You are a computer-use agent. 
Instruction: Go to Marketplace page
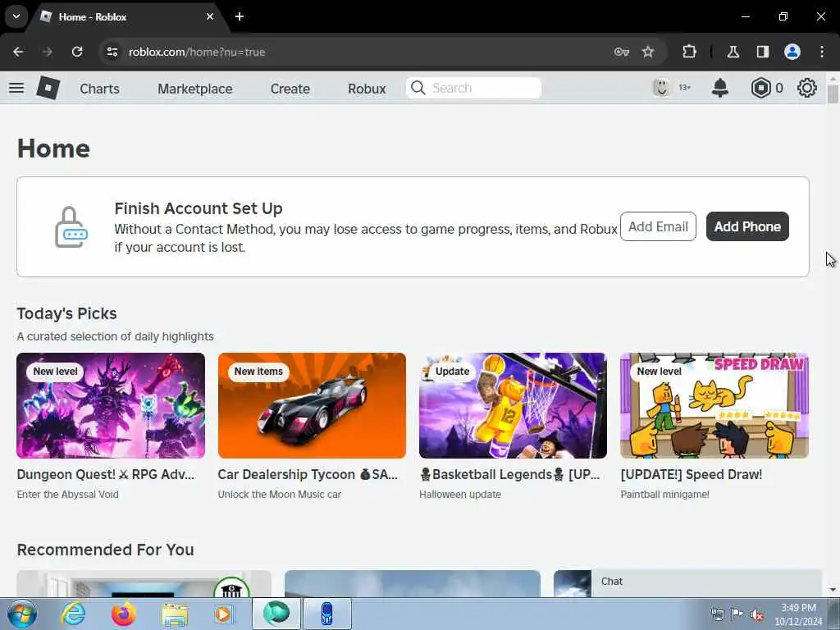195,89
